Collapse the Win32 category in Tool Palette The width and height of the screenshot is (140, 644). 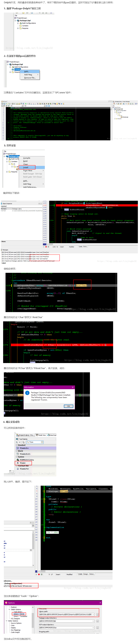17,451
